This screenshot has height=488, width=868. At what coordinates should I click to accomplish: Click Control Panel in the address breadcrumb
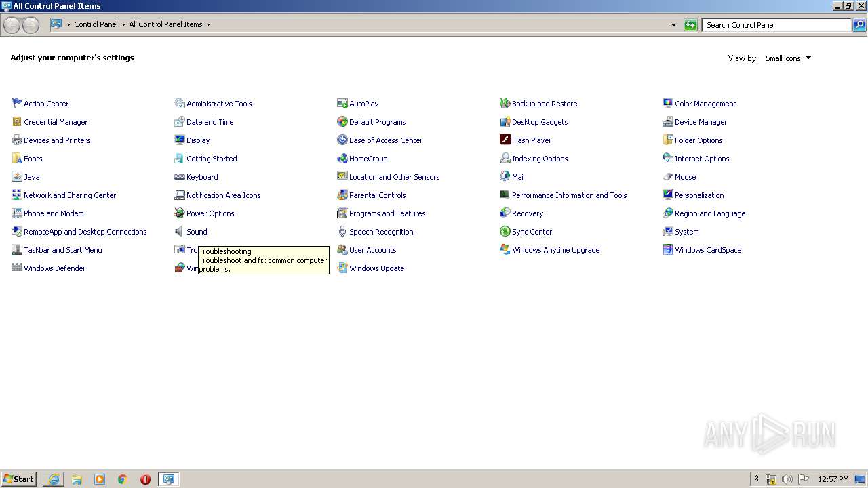pos(96,24)
